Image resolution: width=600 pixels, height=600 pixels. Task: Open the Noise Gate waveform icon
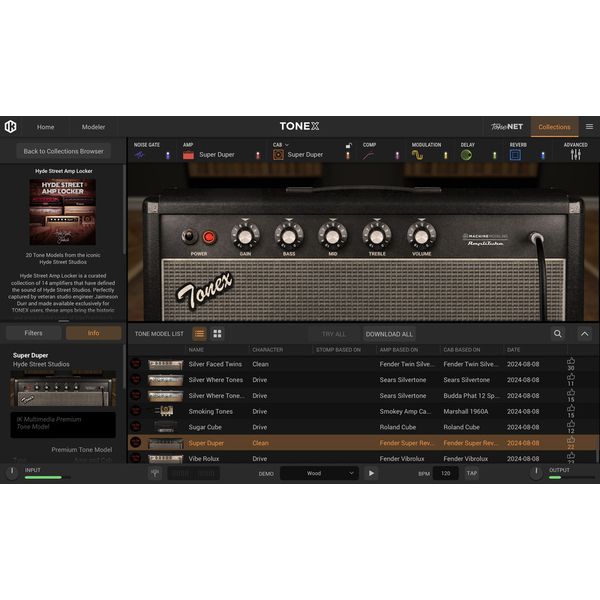pos(139,155)
